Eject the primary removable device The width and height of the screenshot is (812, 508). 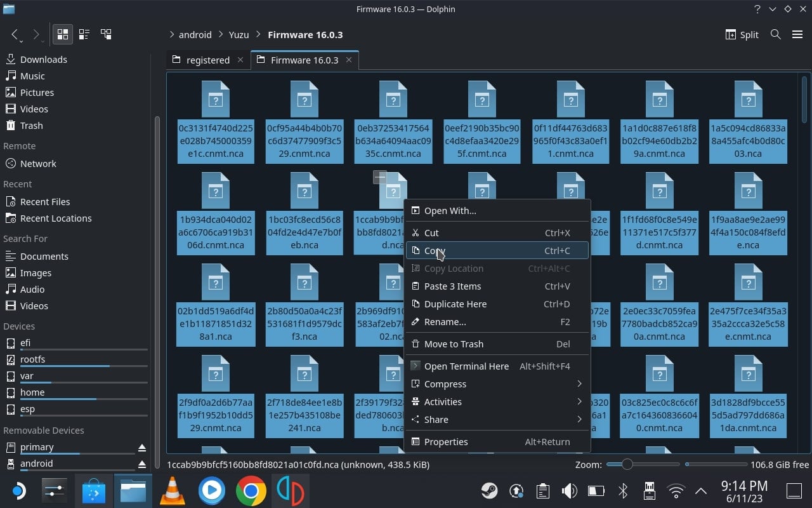coord(141,448)
